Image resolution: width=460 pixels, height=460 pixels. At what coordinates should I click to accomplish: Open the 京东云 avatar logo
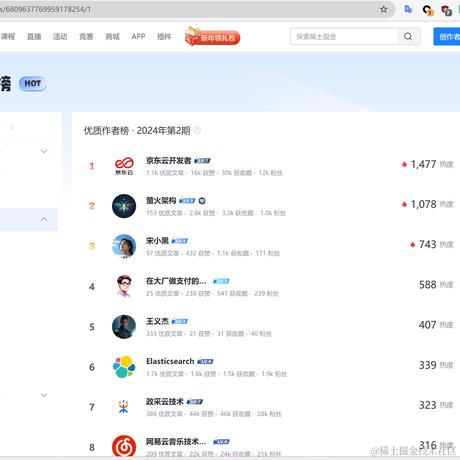(x=124, y=166)
